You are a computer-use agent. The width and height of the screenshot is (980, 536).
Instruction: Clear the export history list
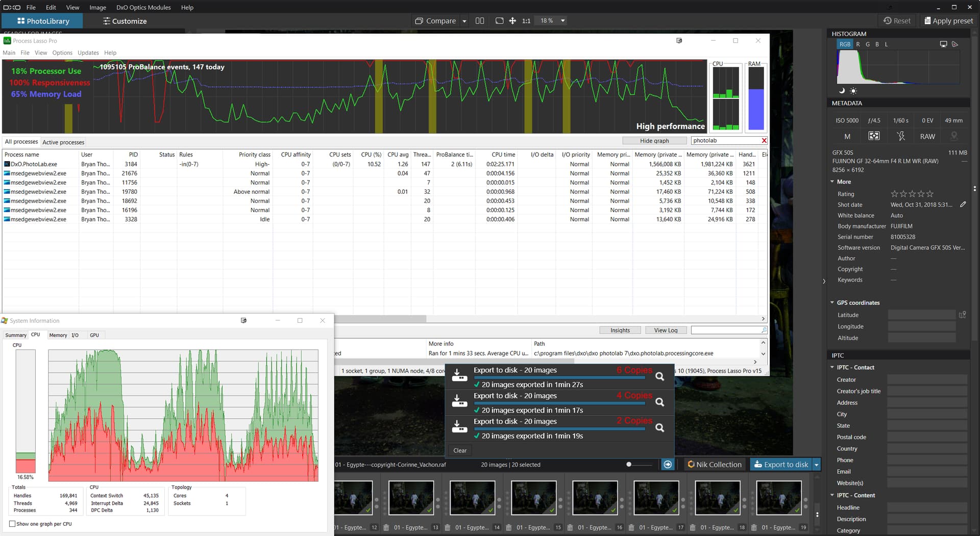point(460,450)
